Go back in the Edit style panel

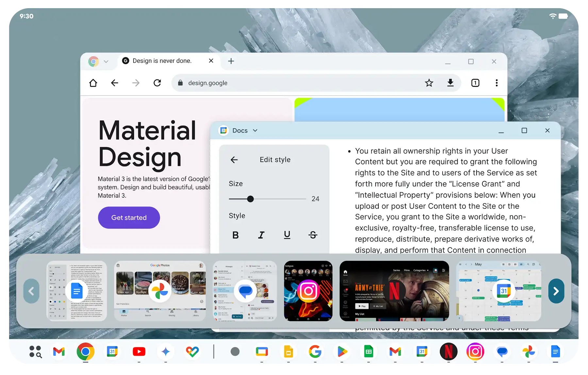[234, 160]
